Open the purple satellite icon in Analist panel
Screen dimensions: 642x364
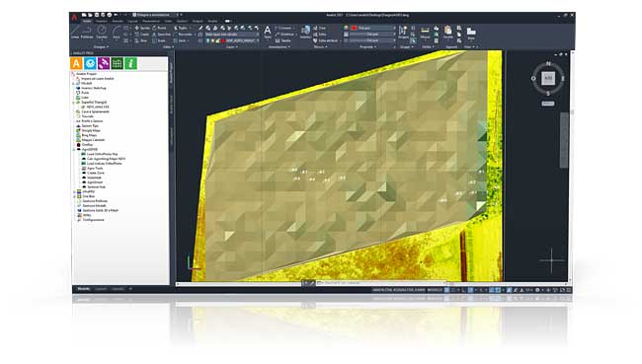point(104,63)
